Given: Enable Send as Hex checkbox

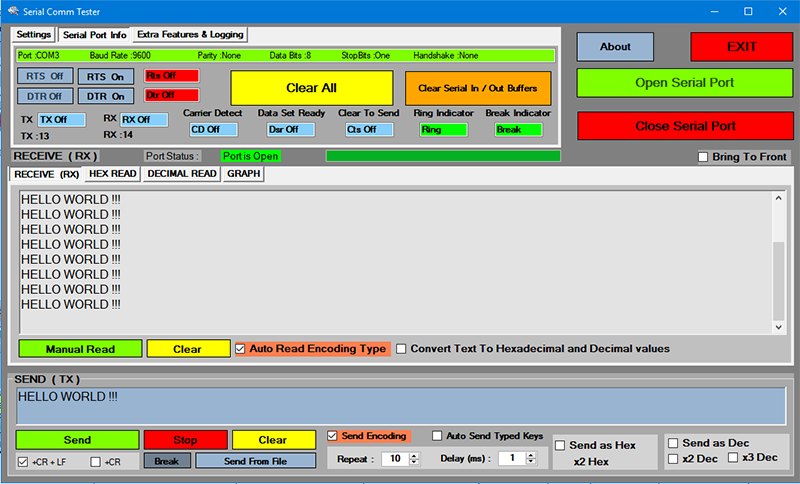Looking at the screenshot, I should tap(560, 445).
